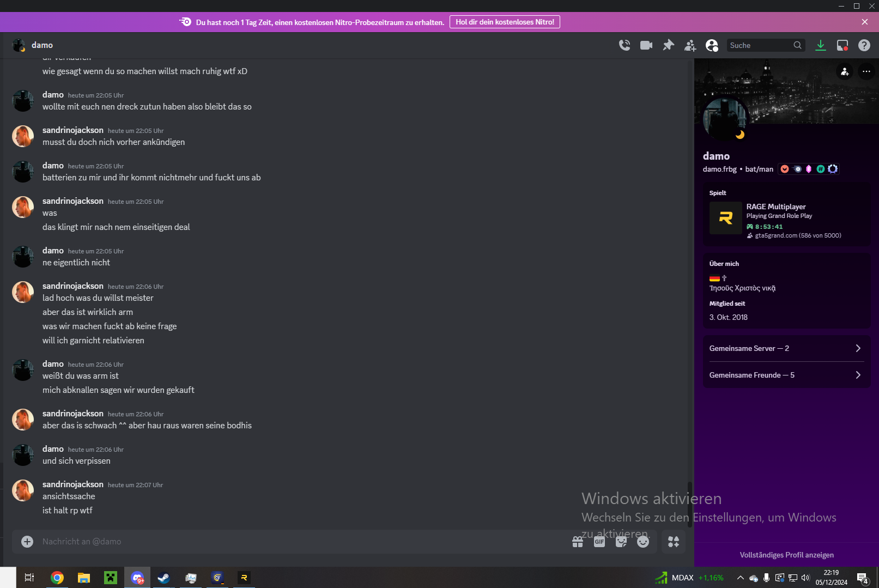879x588 pixels.
Task: Open the GIF picker
Action: tap(599, 541)
